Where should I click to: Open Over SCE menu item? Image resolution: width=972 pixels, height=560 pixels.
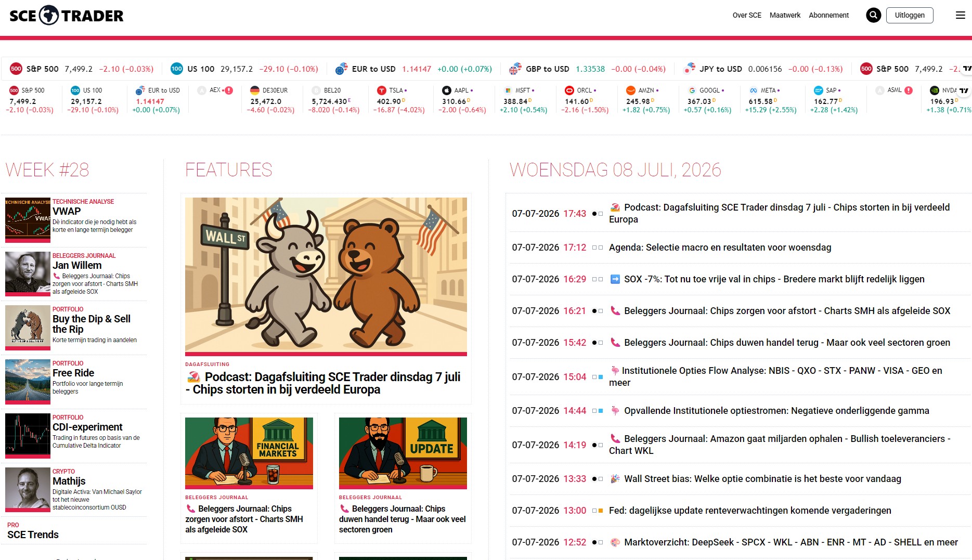(747, 15)
